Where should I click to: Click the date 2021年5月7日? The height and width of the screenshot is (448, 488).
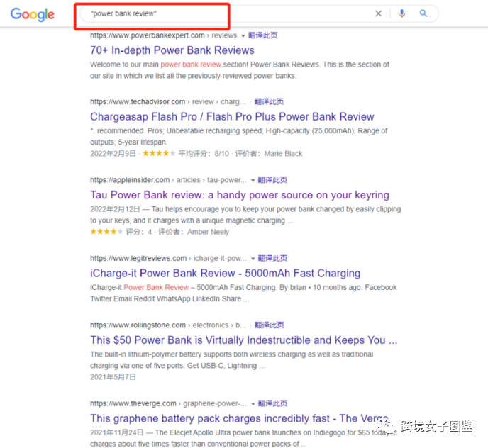113,377
